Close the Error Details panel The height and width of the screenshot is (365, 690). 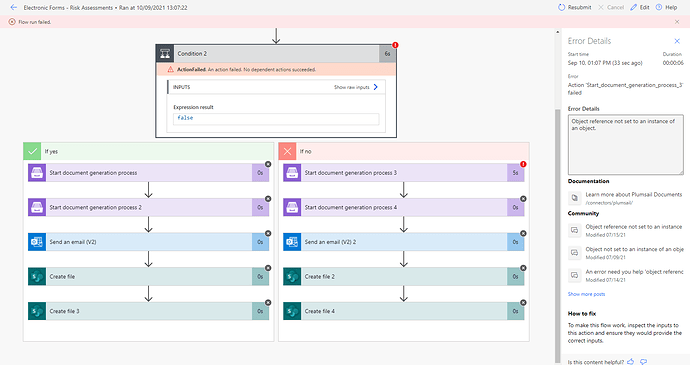[x=677, y=41]
